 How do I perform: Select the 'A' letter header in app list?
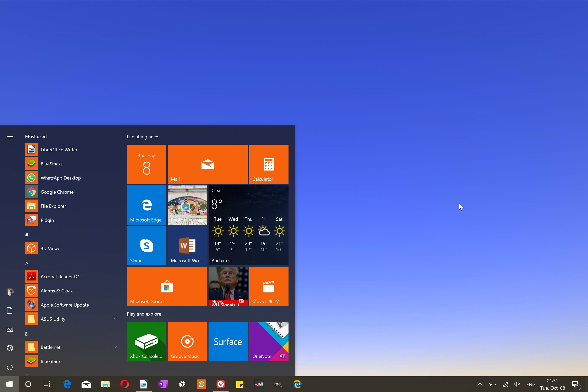tap(27, 263)
